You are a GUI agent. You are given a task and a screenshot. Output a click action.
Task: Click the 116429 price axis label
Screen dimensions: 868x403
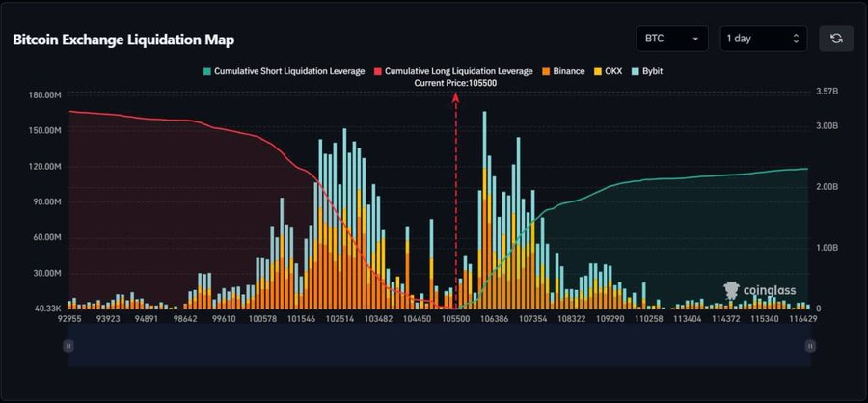click(805, 319)
